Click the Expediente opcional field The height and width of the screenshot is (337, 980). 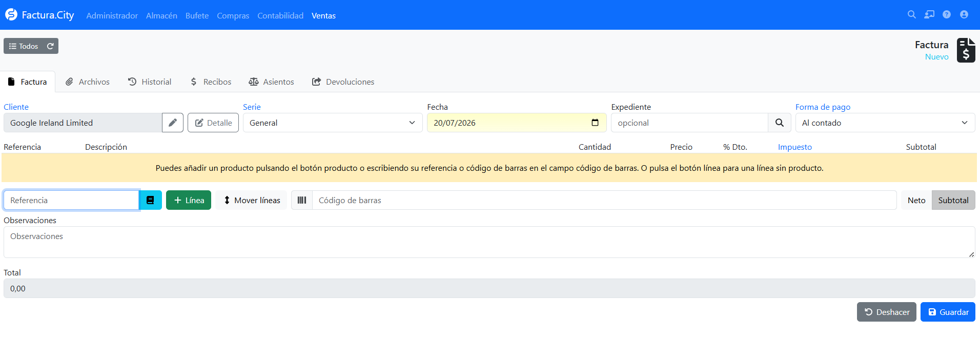(689, 123)
